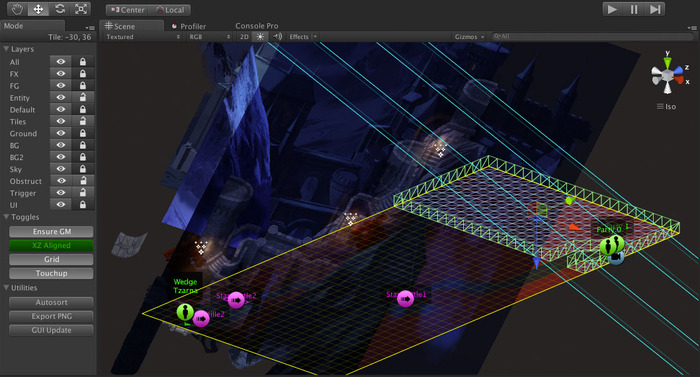Screen dimensions: 700x377
Task: Toggle scene audio speaker icon
Action: coord(277,37)
